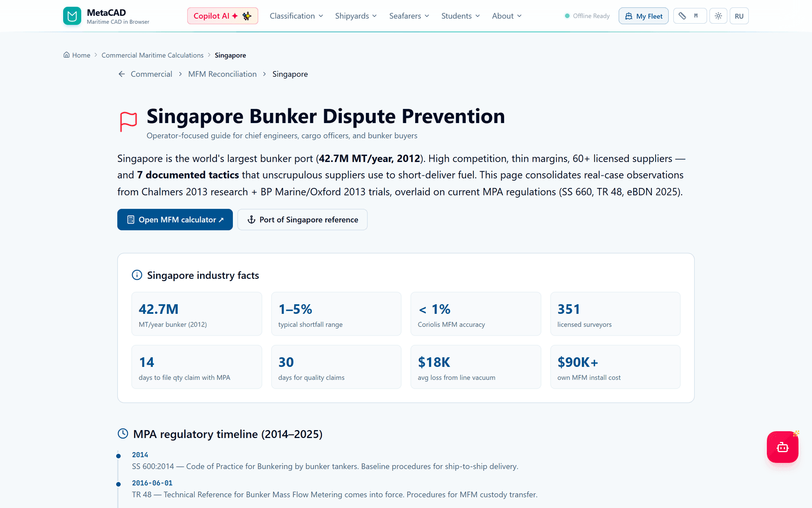Expand the Seafarers menu
This screenshot has height=508, width=812.
point(409,16)
